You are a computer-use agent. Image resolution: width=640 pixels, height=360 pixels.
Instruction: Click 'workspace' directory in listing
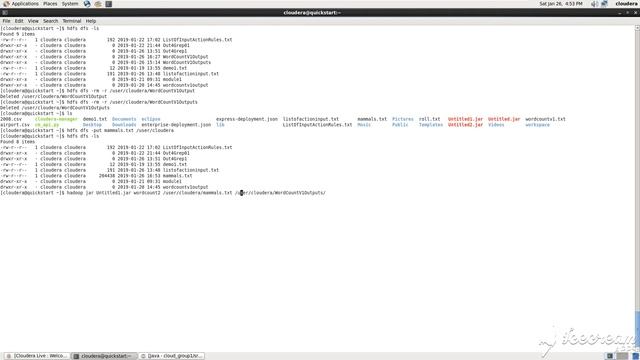538,125
